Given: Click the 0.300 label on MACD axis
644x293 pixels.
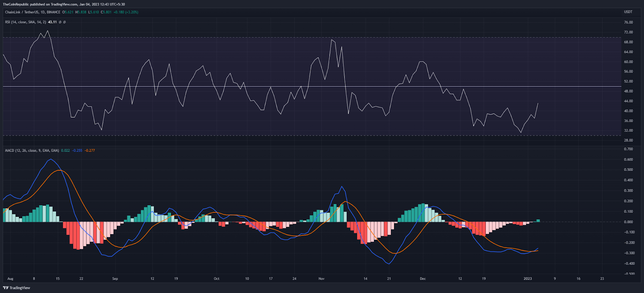Looking at the screenshot, I should [628, 191].
